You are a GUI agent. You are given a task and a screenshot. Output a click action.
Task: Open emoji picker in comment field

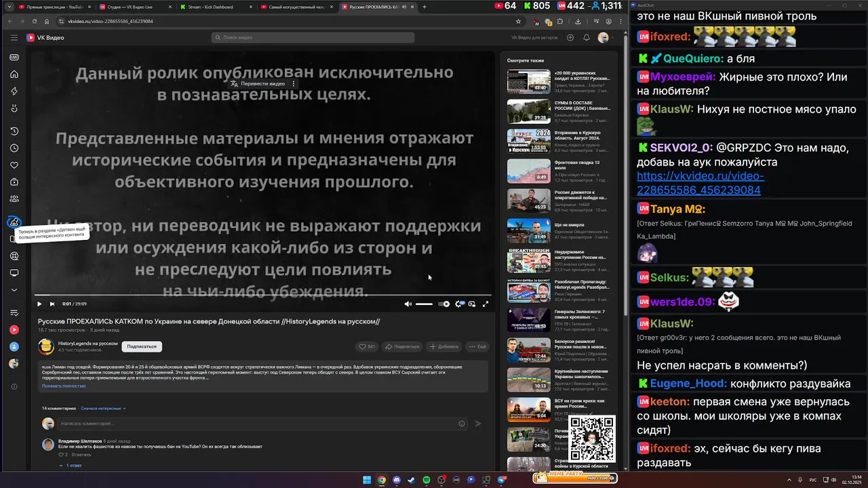click(x=462, y=424)
